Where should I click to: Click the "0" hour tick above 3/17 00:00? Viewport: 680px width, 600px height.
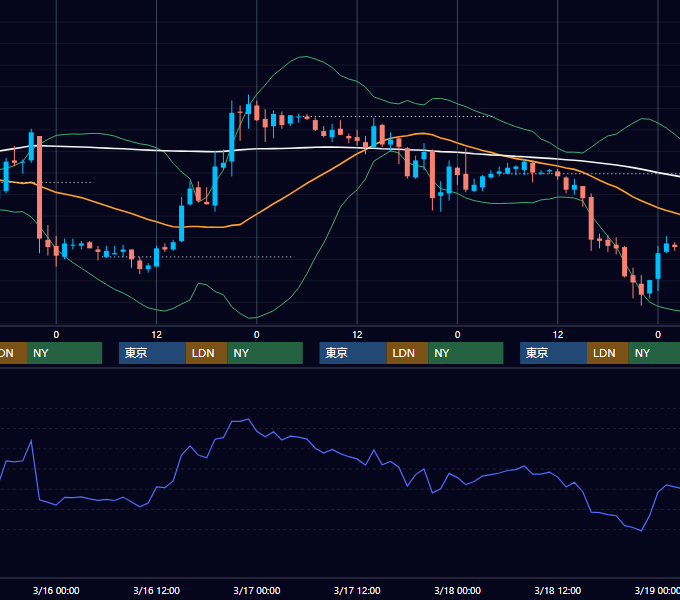(x=257, y=335)
